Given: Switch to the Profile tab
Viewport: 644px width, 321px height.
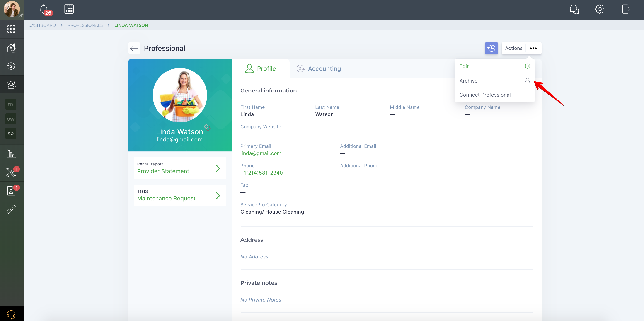Looking at the screenshot, I should click(x=261, y=68).
